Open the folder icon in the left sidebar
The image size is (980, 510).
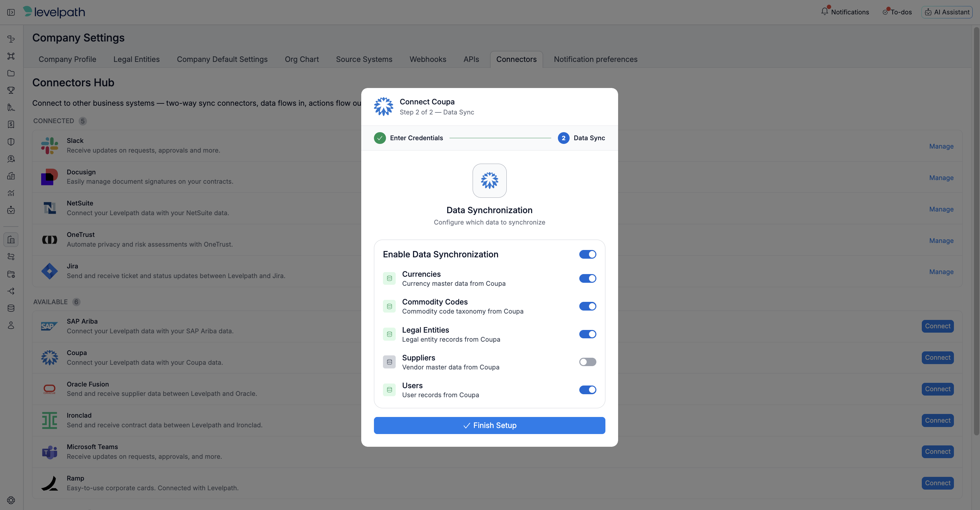[x=11, y=73]
